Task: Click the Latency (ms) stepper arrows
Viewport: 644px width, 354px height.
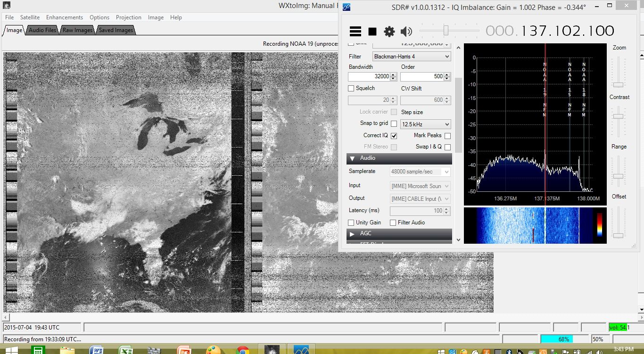Action: point(447,211)
